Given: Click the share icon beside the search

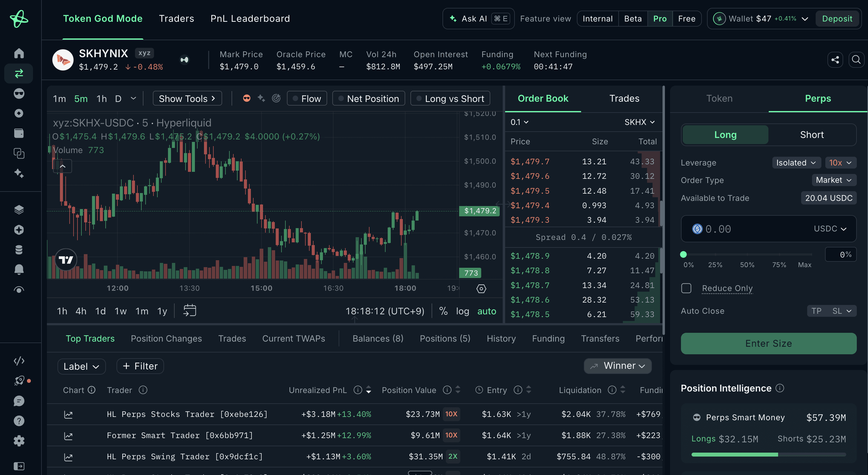Looking at the screenshot, I should [x=835, y=60].
